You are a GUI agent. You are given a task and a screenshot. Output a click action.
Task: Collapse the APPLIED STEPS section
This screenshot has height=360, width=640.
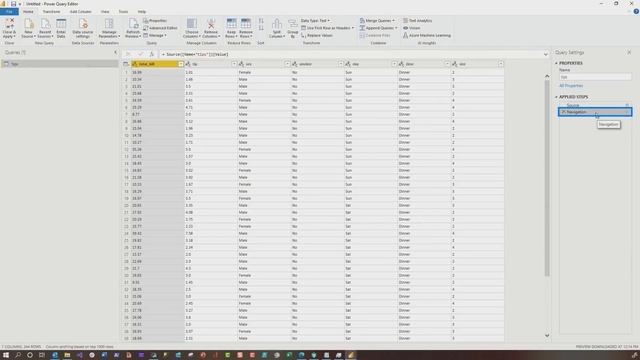click(556, 97)
